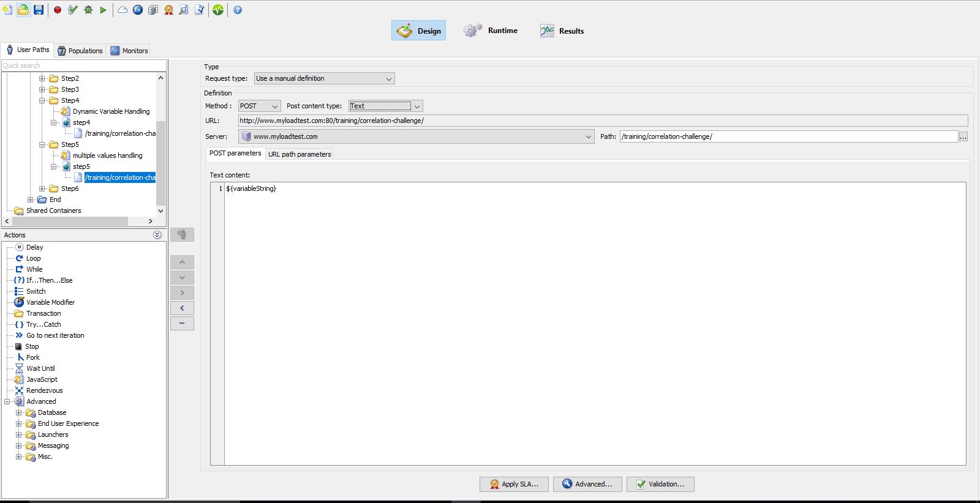Open the Method dropdown showing POST
The height and width of the screenshot is (503, 980).
click(259, 106)
